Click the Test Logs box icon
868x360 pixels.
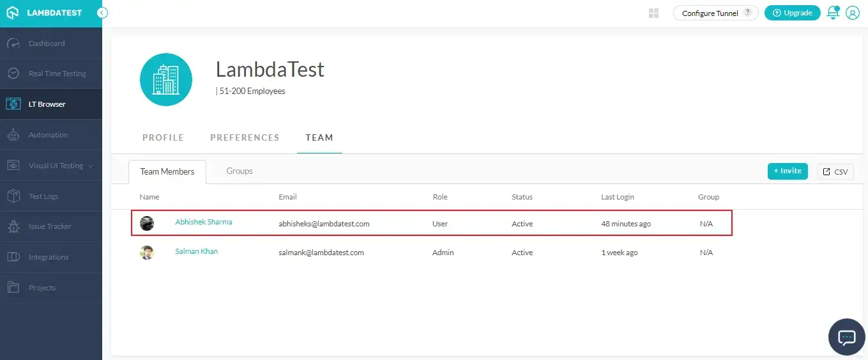13,196
